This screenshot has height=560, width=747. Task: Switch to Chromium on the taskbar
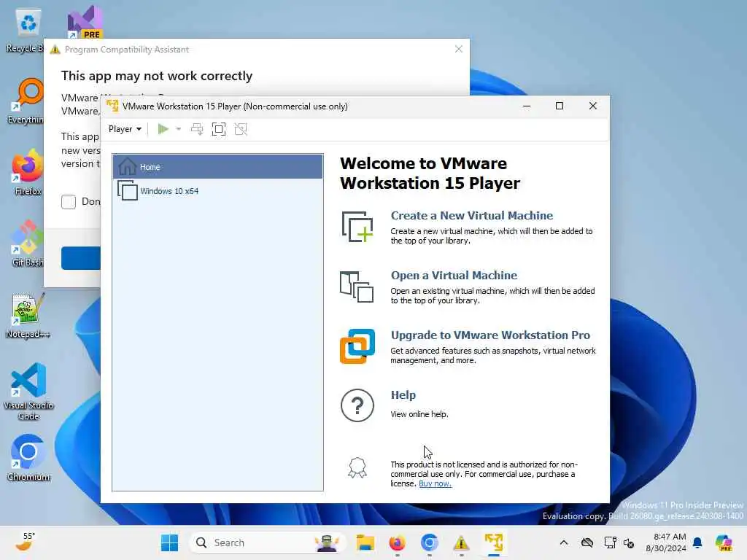pyautogui.click(x=429, y=542)
